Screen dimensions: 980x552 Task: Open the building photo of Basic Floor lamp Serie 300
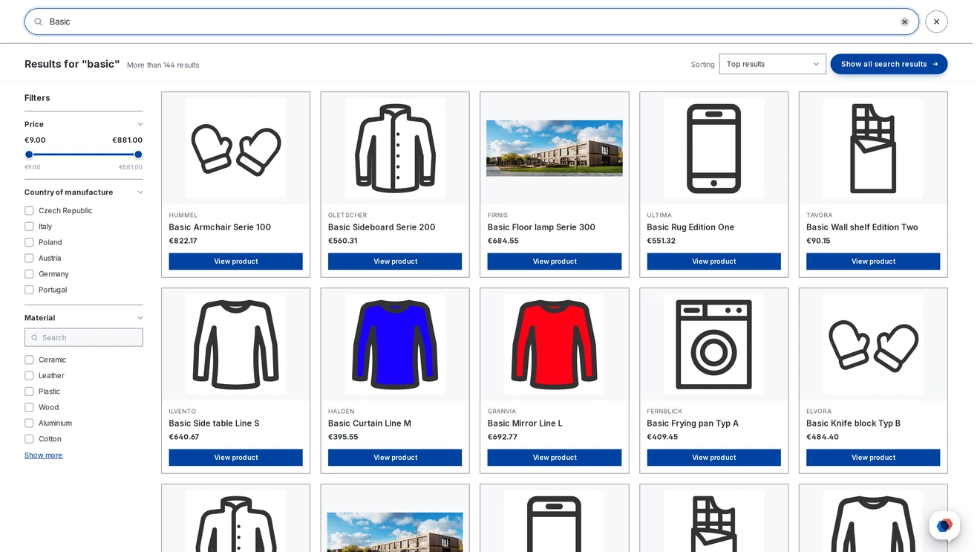[x=555, y=149]
